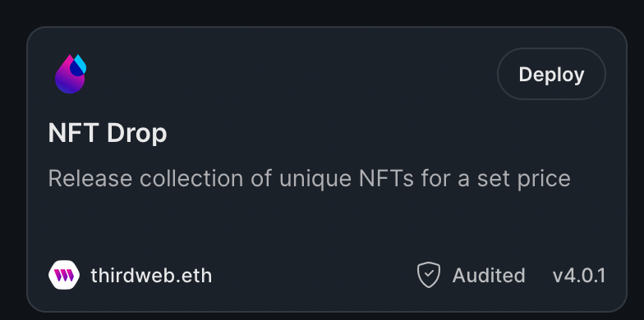644x320 pixels.
Task: Open the NFT Drop title link
Action: pos(107,133)
